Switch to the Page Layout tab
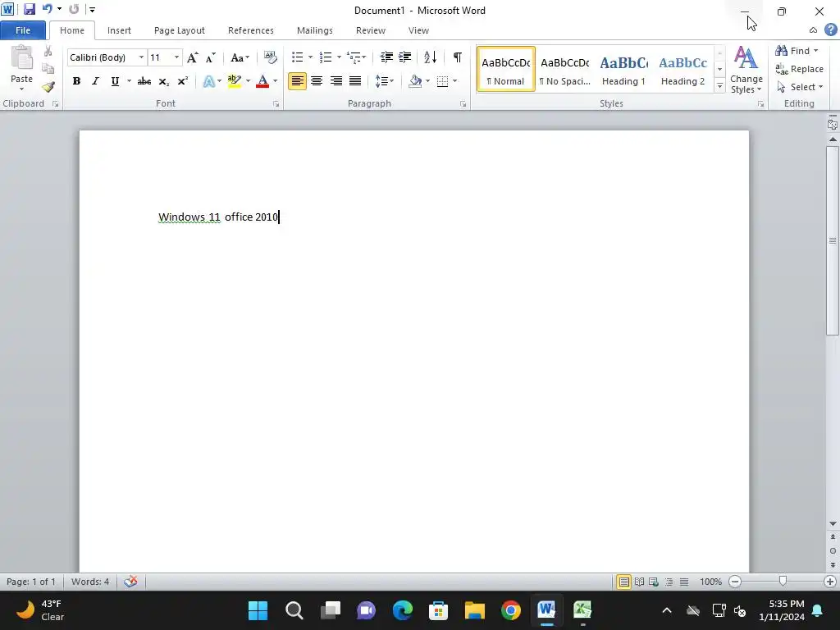Image resolution: width=840 pixels, height=630 pixels. coord(180,30)
